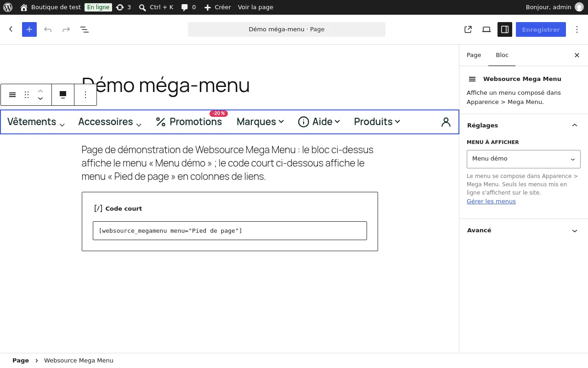Open the Créer menu in admin bar
588x368 pixels.
point(217,7)
